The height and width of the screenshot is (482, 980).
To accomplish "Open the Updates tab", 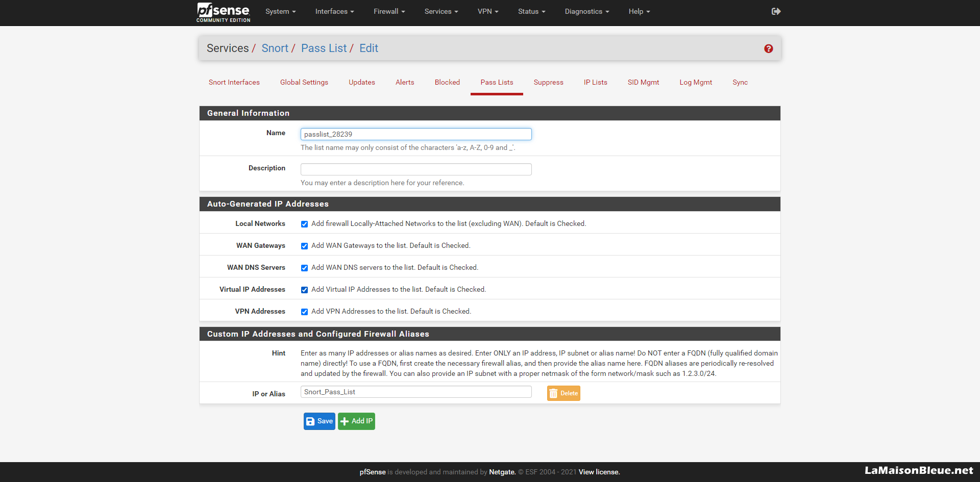I will (x=362, y=82).
